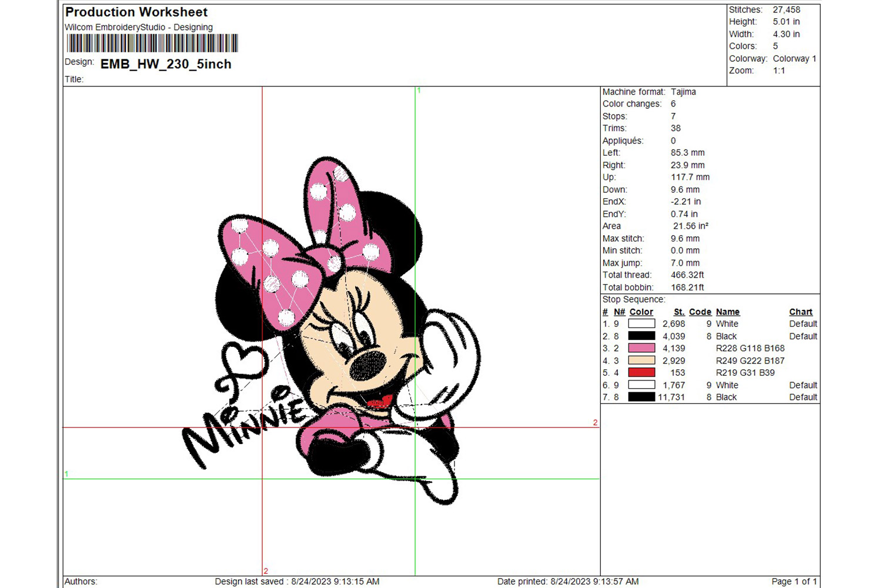
Task: Click the Page 1 of 1 footer
Action: [794, 582]
